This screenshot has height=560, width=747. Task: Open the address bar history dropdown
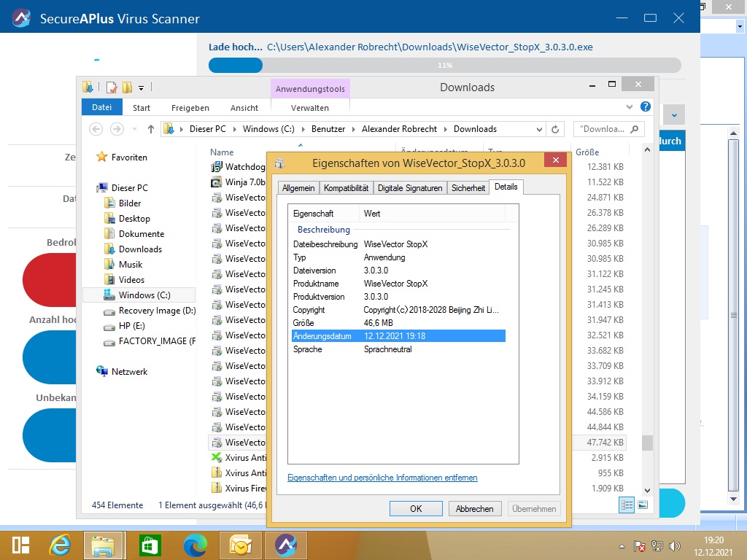pyautogui.click(x=539, y=129)
